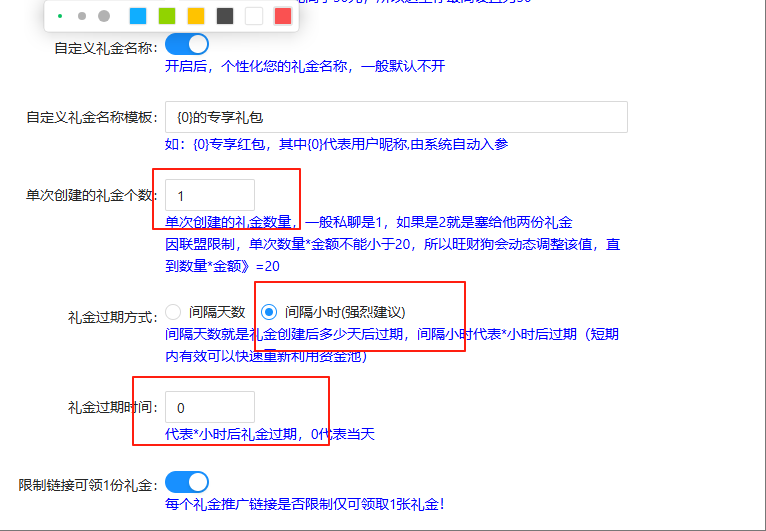Select the largest brush size dot
This screenshot has height=531, width=766.
click(x=104, y=16)
